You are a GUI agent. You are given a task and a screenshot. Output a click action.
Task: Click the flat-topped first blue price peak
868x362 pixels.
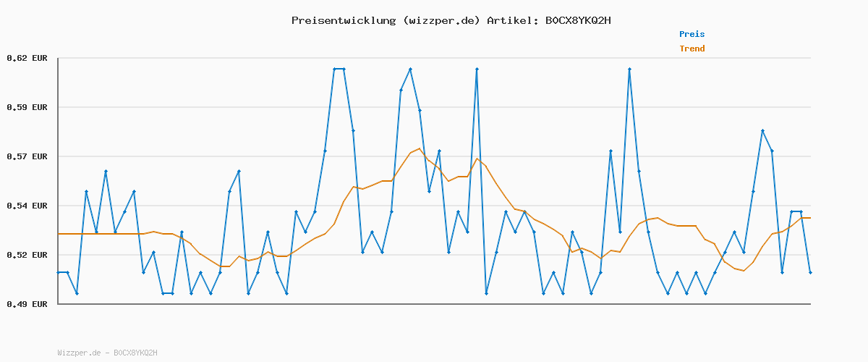pos(339,69)
